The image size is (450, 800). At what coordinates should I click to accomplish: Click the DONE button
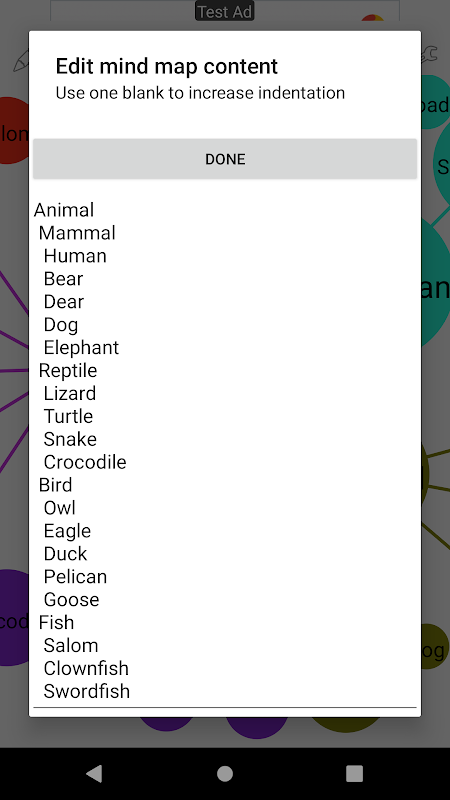tap(225, 159)
